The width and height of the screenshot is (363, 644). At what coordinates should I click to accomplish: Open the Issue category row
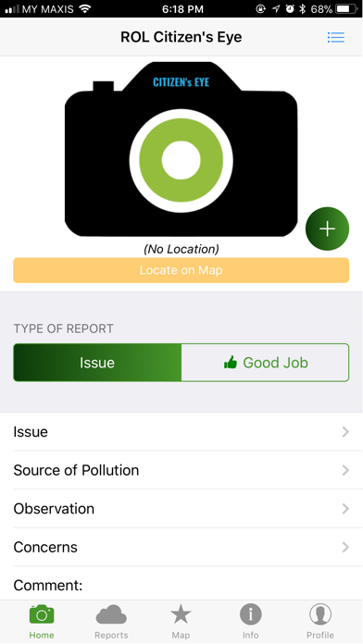tap(181, 432)
